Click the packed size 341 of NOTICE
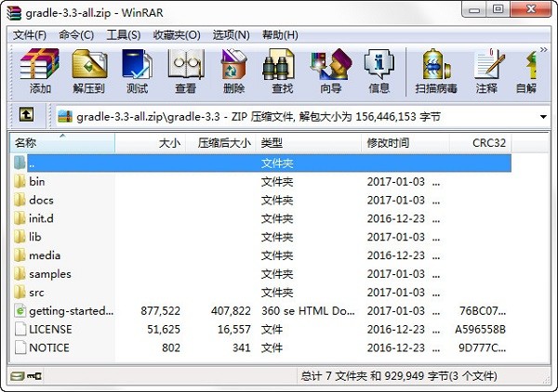 point(242,348)
